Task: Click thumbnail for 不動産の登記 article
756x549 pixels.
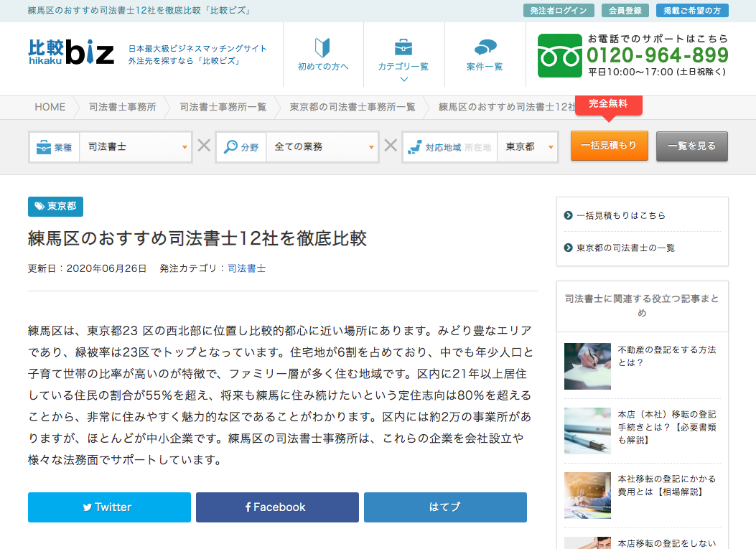Action: tap(587, 366)
